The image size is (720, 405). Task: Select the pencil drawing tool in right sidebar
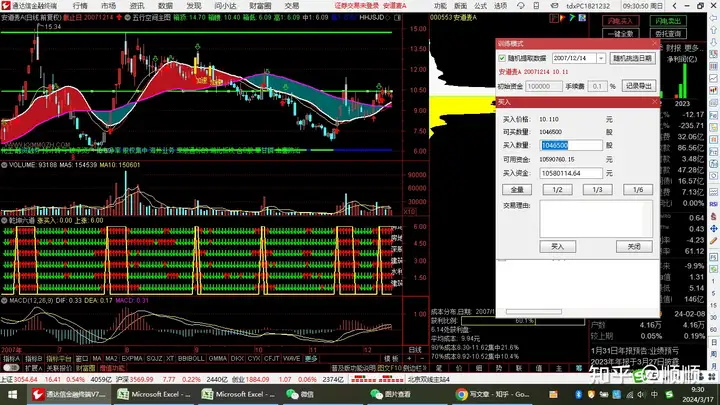[x=714, y=241]
